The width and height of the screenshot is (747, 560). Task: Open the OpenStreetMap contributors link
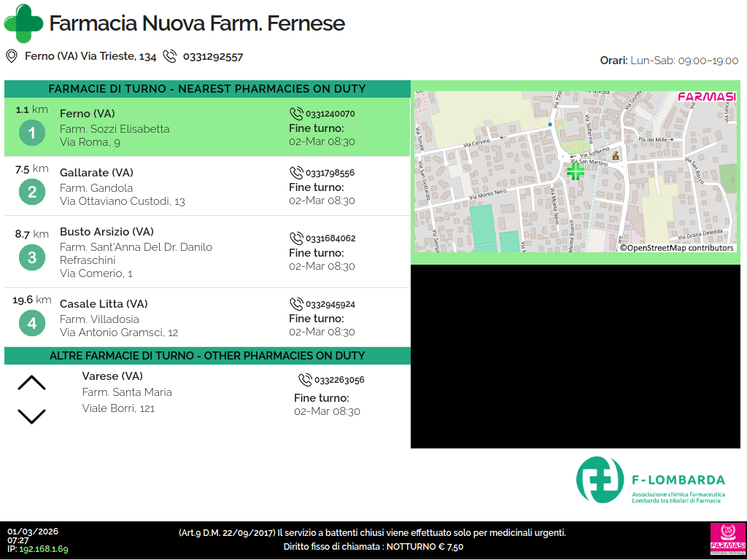676,248
